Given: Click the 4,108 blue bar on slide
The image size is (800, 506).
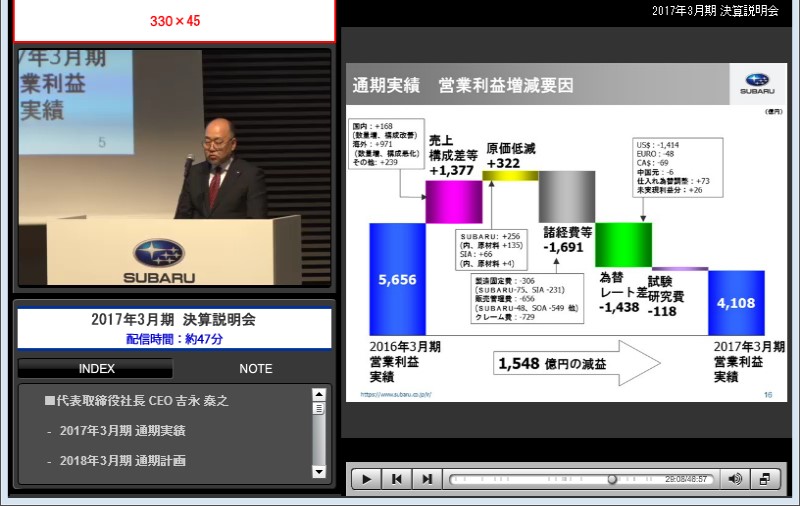Looking at the screenshot, I should click(736, 303).
